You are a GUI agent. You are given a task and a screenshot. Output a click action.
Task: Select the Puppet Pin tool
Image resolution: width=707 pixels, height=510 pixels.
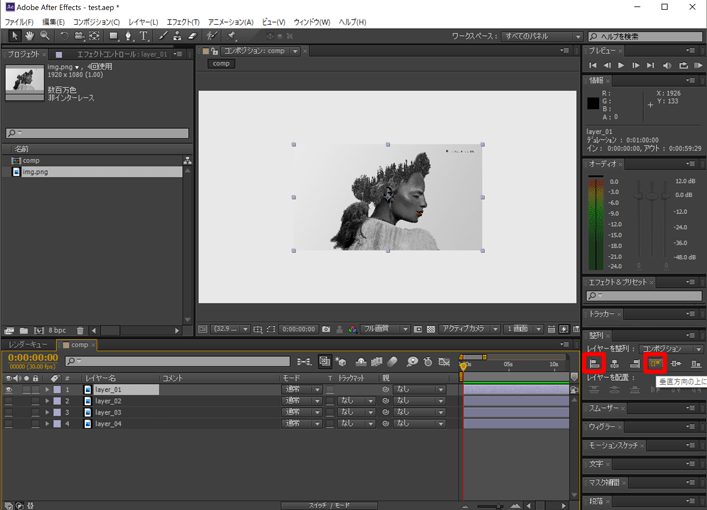coord(231,36)
